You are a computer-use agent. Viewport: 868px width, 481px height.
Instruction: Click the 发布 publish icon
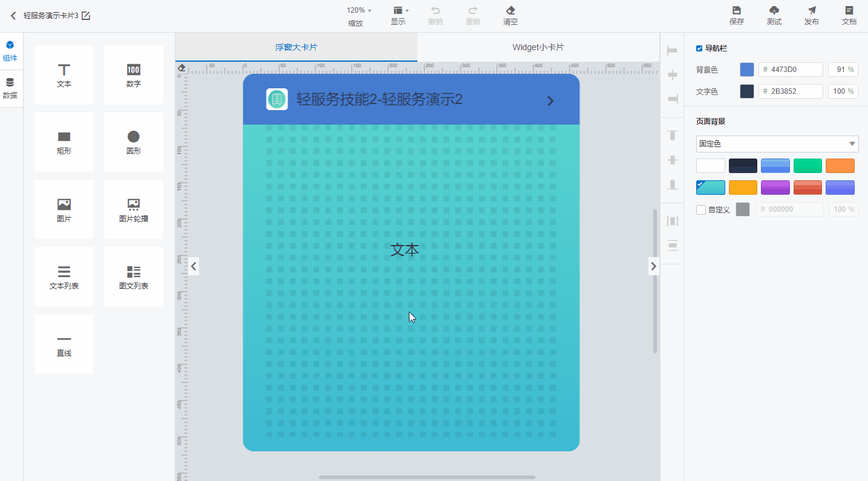(812, 10)
